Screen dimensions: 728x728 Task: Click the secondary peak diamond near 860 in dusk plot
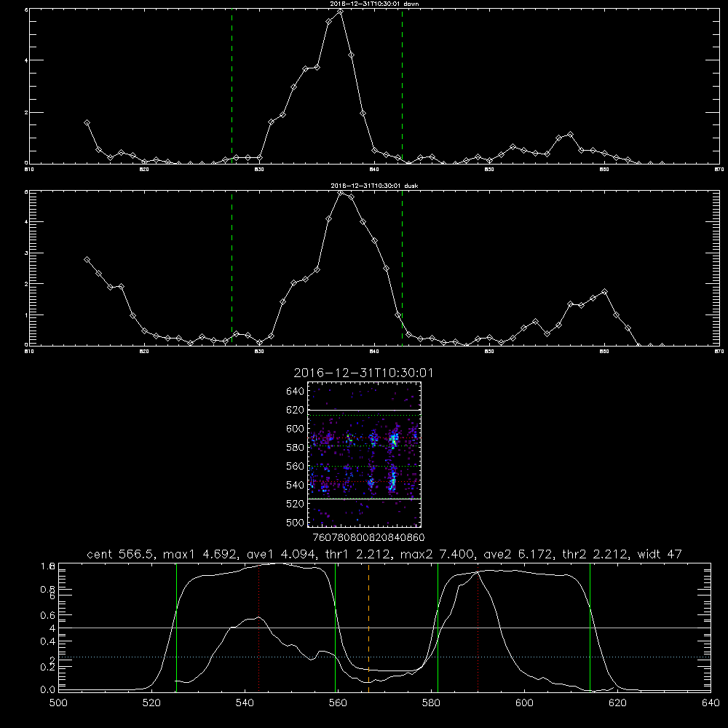604,292
